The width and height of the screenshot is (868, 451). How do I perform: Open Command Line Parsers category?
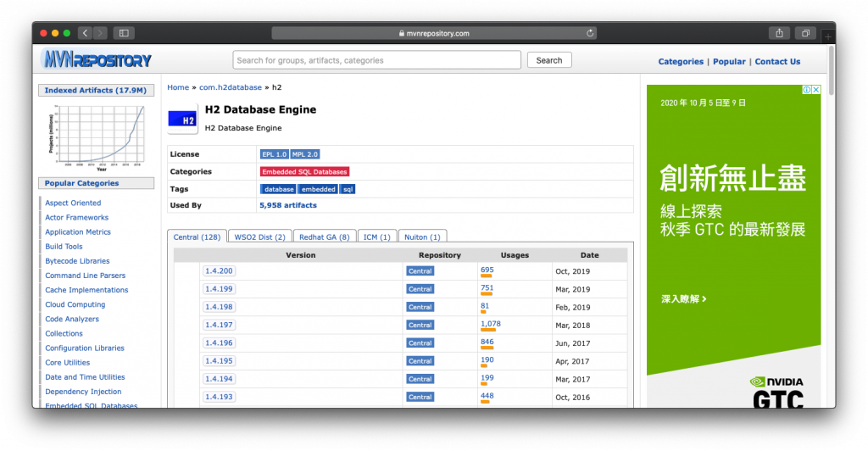[86, 275]
